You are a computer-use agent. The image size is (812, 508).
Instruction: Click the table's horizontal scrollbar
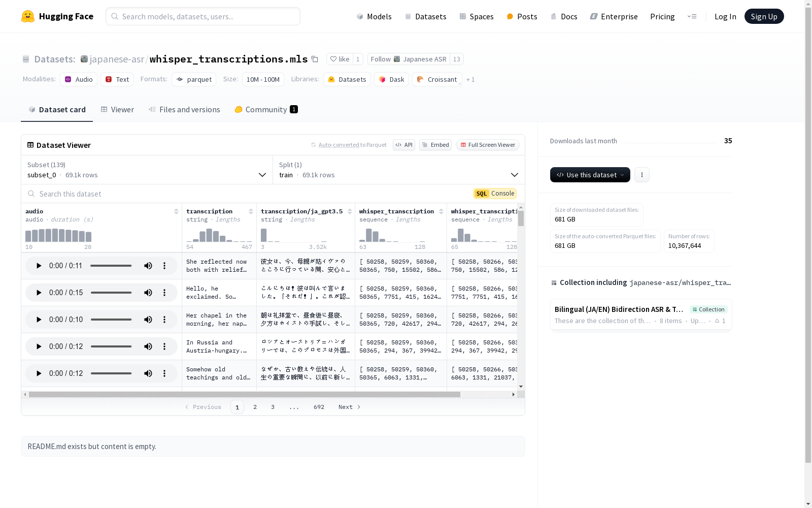[245, 394]
